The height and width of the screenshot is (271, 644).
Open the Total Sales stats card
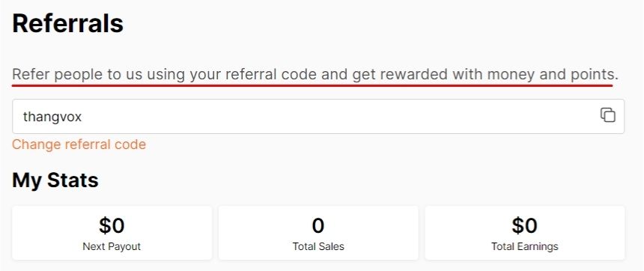click(x=318, y=233)
